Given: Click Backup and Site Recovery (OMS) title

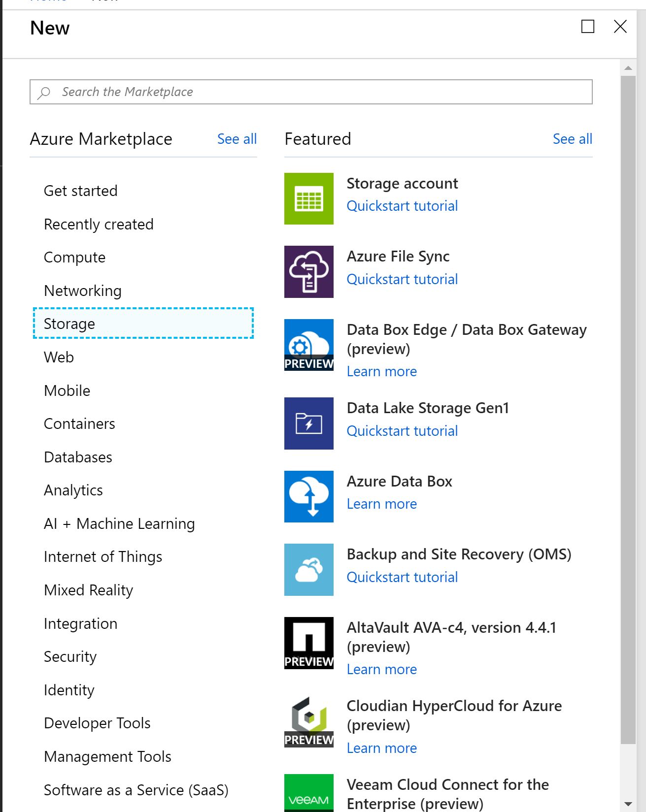Looking at the screenshot, I should (x=459, y=554).
